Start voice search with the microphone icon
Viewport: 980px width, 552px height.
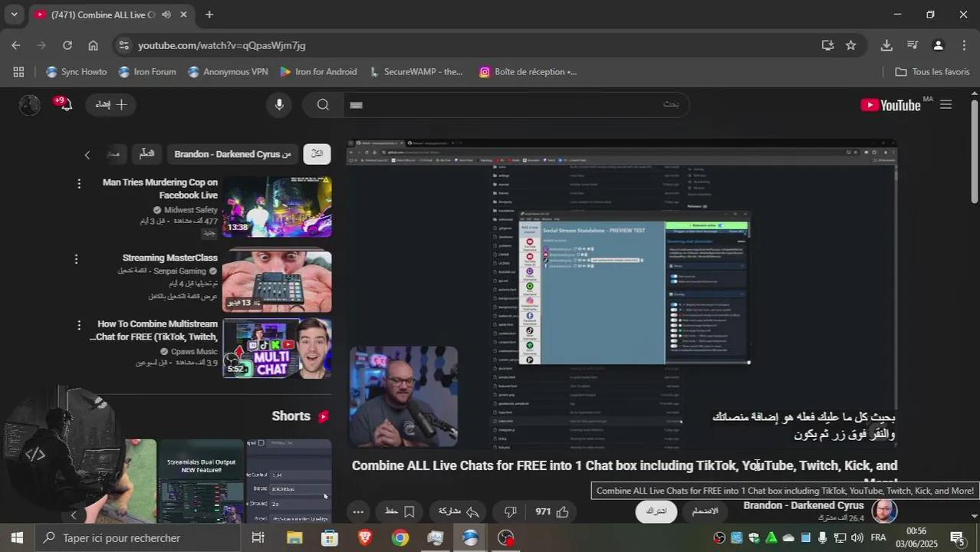point(279,105)
